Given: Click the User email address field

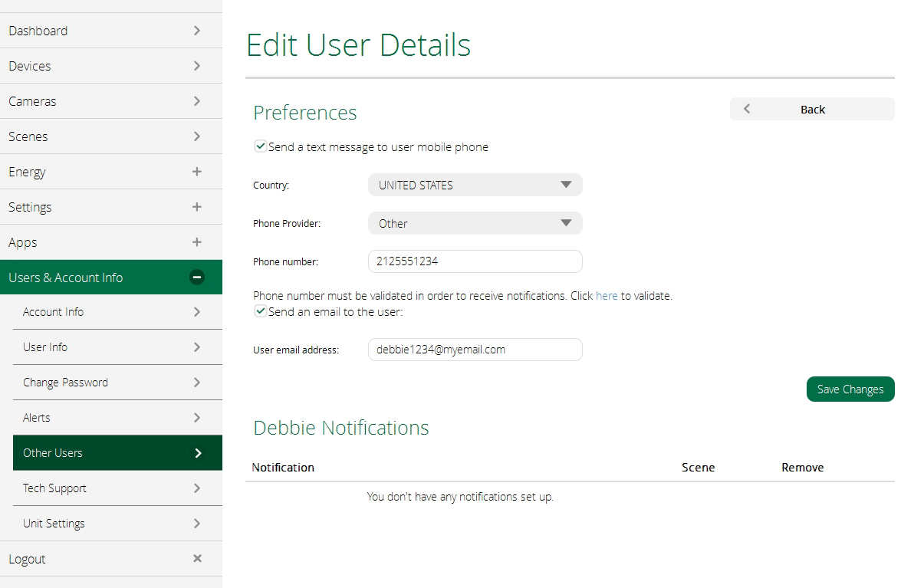Looking at the screenshot, I should pyautogui.click(x=475, y=350).
